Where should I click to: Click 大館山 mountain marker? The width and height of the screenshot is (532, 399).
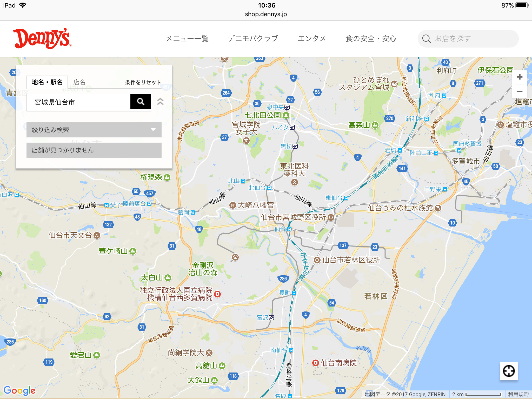tap(214, 381)
